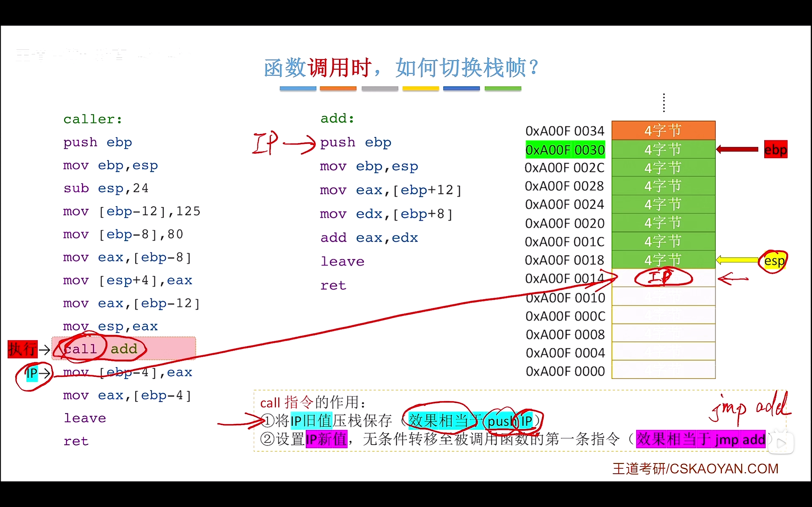This screenshot has height=507, width=812.
Task: Click the Bilibili play logo watermark
Action: pyautogui.click(x=781, y=442)
